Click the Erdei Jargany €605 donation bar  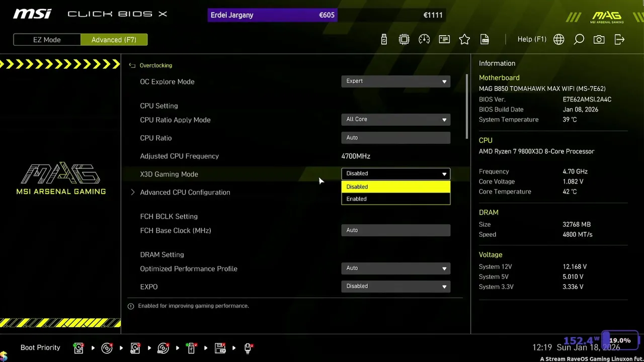pos(272,15)
